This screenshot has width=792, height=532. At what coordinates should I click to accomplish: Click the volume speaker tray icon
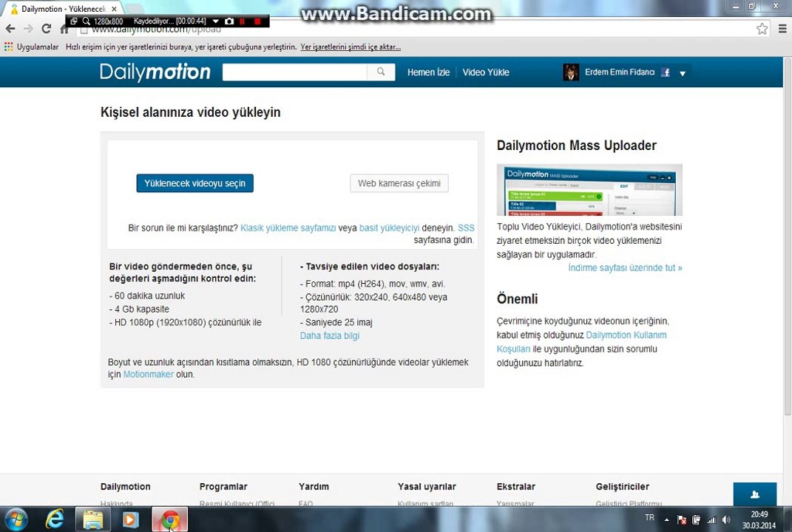click(726, 519)
